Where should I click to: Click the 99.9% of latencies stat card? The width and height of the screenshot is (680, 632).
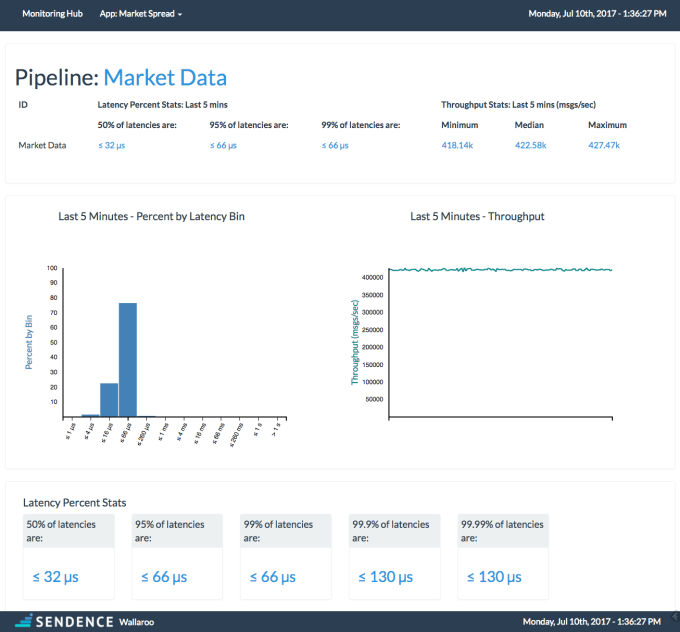click(x=394, y=556)
